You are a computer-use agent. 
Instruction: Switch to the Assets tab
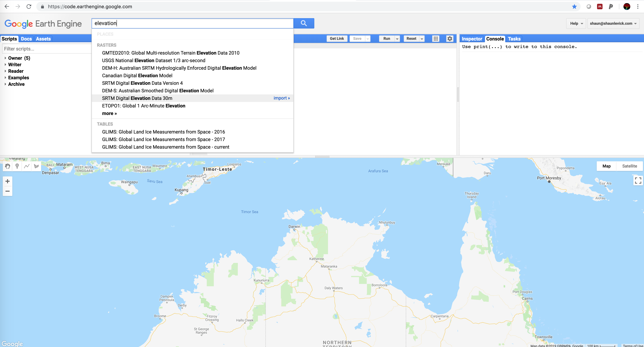coord(43,39)
